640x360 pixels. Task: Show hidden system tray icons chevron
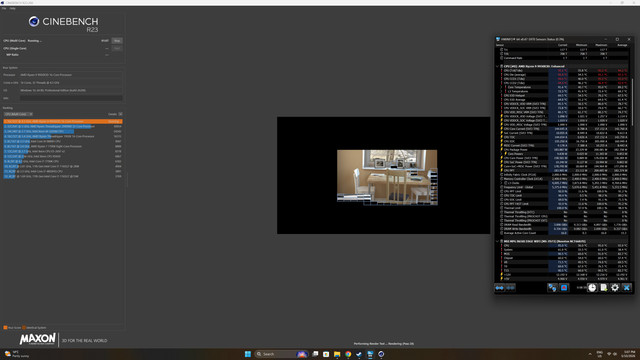point(590,354)
